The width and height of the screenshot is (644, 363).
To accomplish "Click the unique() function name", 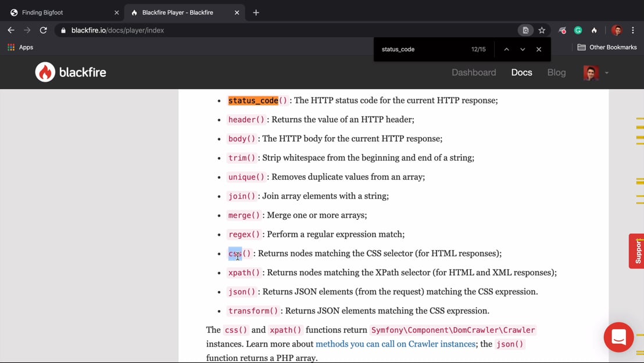I will coord(246,177).
